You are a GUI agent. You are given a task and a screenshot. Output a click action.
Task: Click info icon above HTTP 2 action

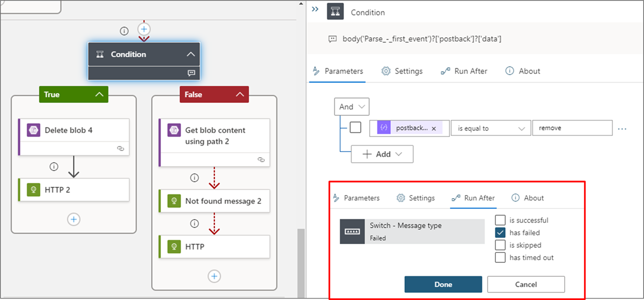coord(53,167)
